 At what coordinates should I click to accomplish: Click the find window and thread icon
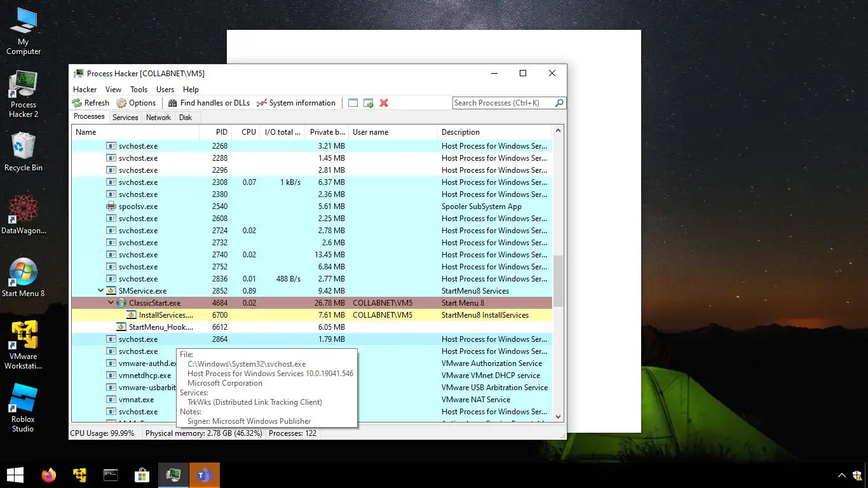coord(368,103)
